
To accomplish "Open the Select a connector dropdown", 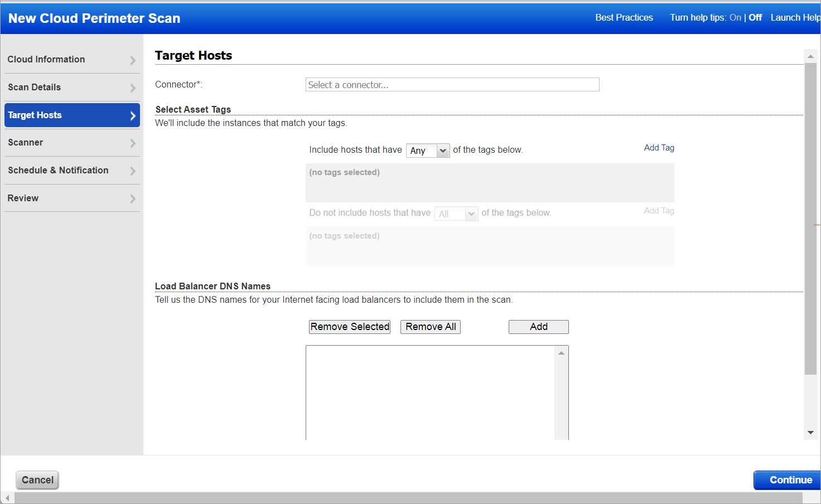I will [452, 85].
